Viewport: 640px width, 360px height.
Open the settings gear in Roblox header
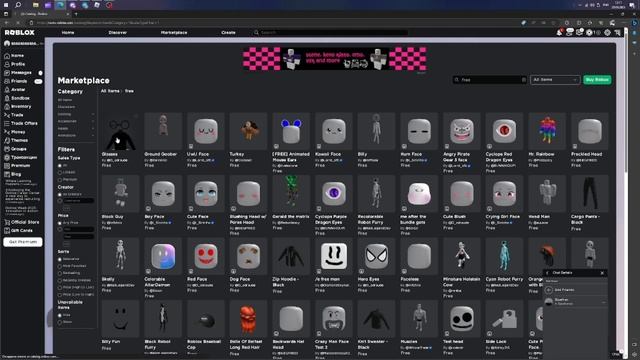(x=607, y=32)
